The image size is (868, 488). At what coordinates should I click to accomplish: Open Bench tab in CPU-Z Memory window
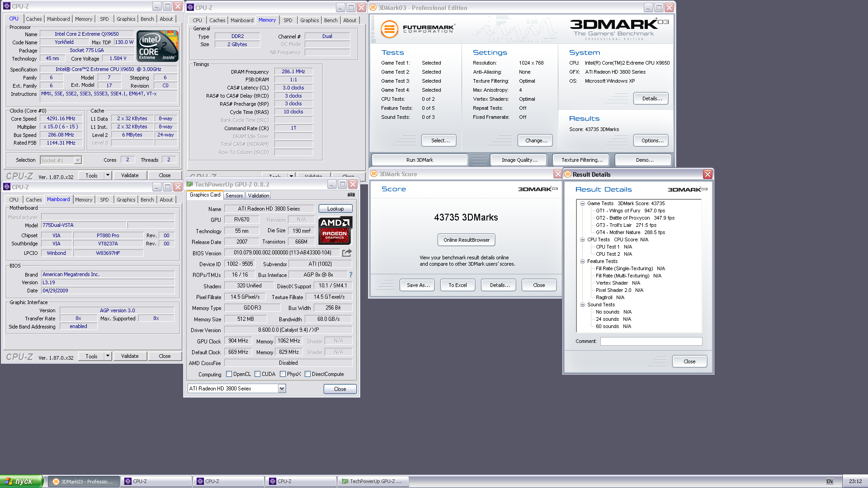[x=330, y=20]
